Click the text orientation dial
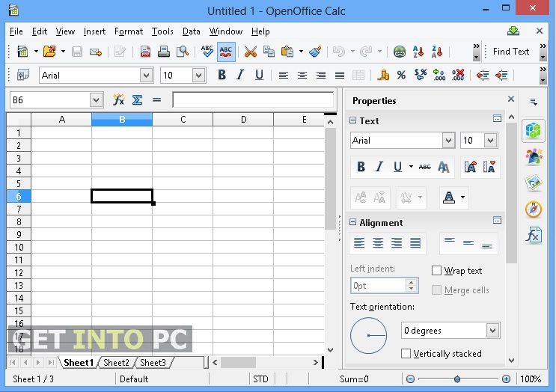The width and height of the screenshot is (556, 392). click(368, 335)
